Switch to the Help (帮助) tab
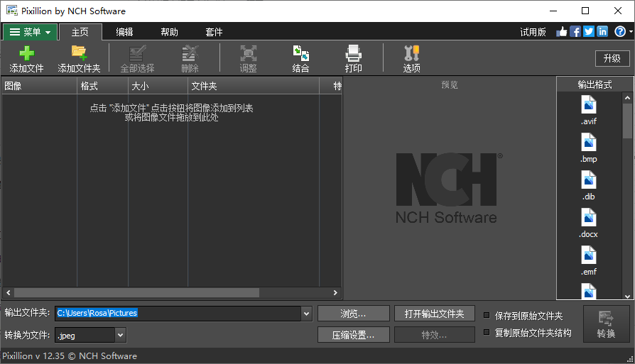635x364 pixels. (x=169, y=32)
